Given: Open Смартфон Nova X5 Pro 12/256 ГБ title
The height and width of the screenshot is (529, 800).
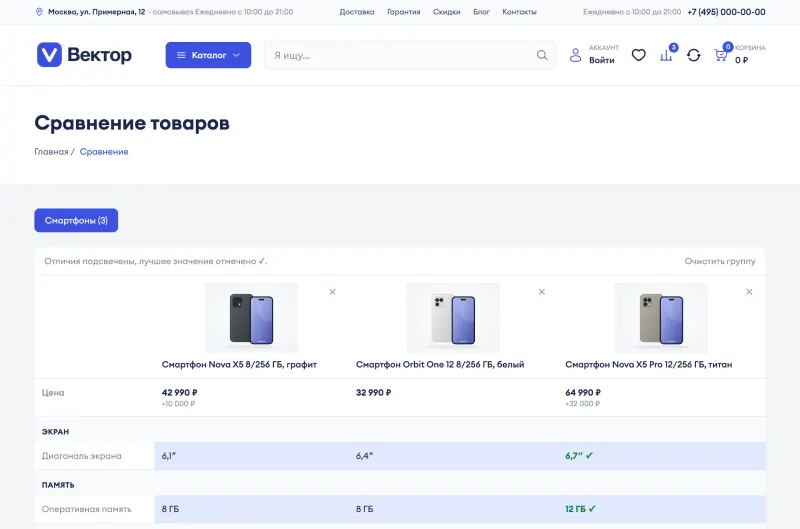Looking at the screenshot, I should point(648,364).
